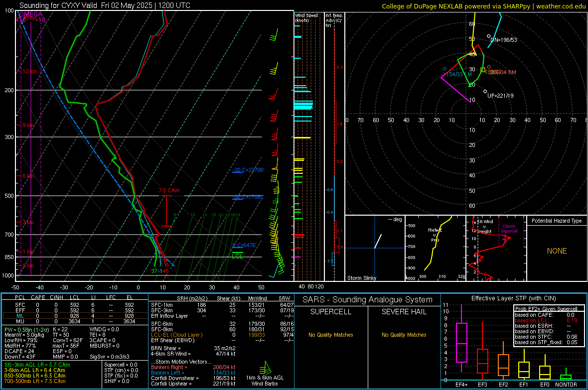
Task: Click the '0 C=6476'' level label
Action: click(x=245, y=245)
